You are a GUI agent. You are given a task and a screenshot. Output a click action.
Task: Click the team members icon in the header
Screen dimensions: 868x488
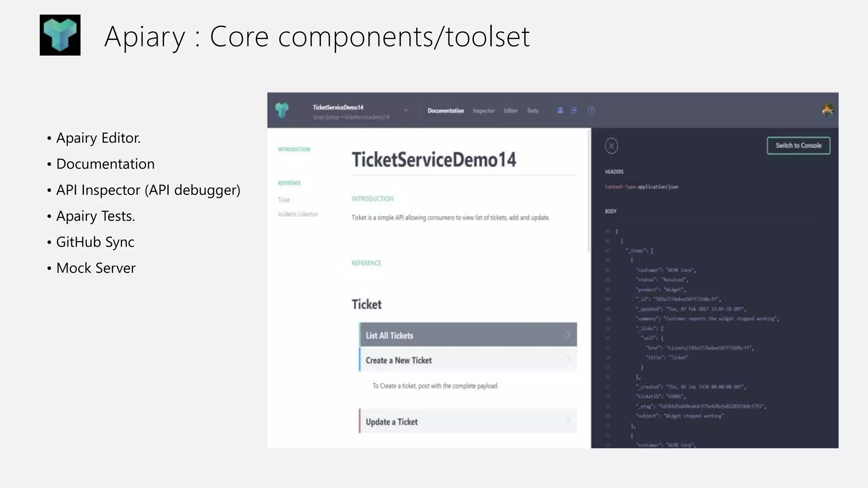(x=560, y=111)
